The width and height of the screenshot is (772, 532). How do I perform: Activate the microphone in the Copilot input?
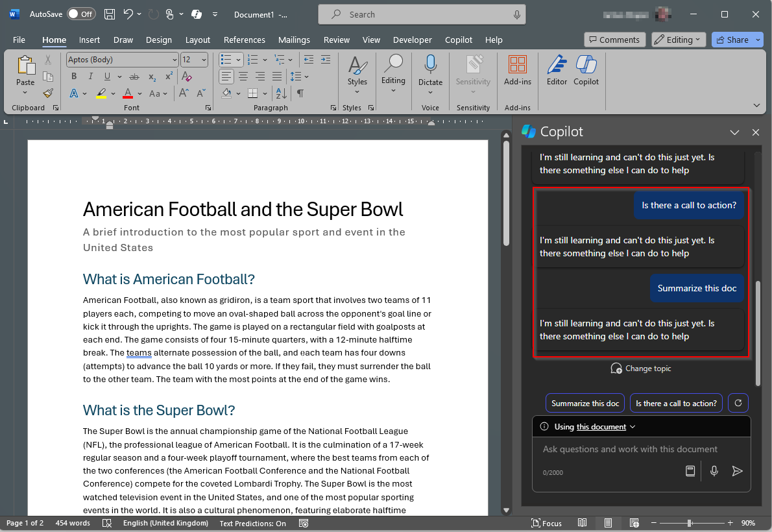pos(714,472)
